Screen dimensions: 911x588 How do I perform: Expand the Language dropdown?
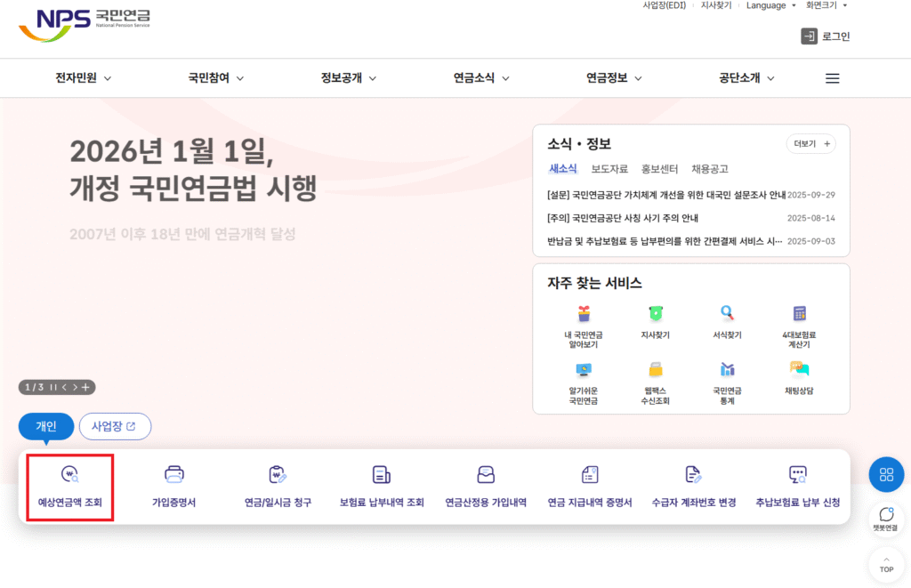[x=771, y=5]
